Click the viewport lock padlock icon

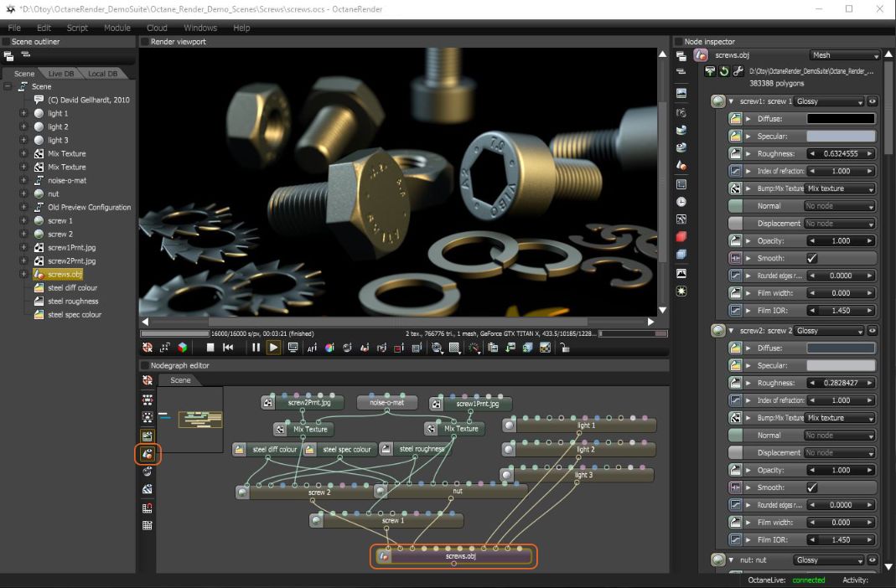click(x=566, y=348)
